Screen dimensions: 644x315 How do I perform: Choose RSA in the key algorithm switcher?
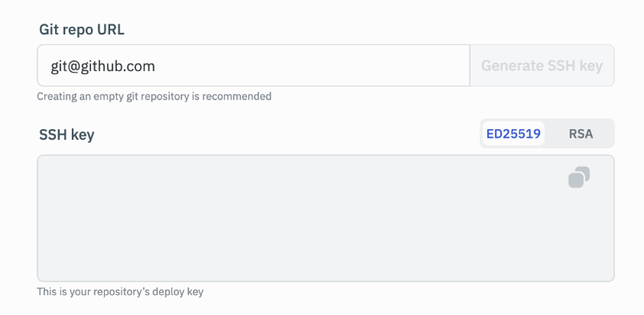point(581,134)
